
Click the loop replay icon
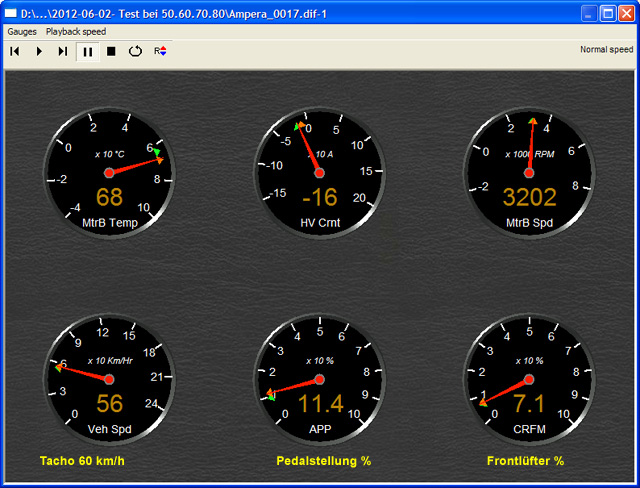pyautogui.click(x=136, y=51)
